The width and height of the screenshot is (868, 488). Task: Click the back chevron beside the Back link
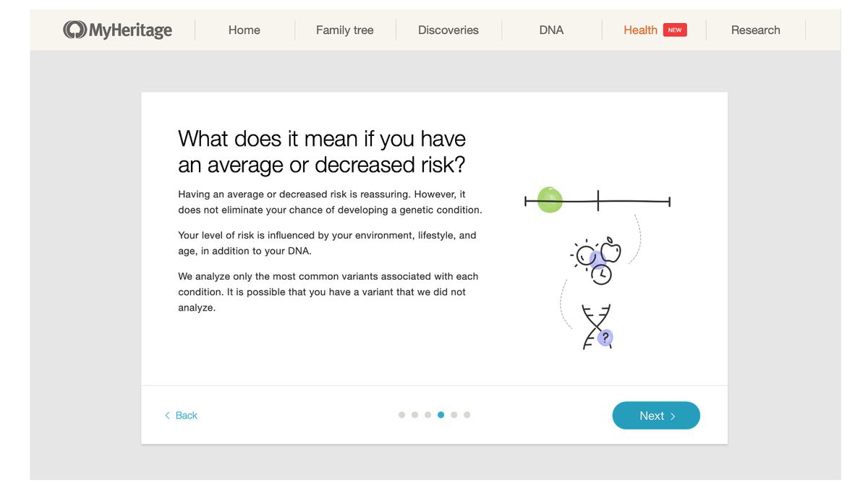[167, 415]
